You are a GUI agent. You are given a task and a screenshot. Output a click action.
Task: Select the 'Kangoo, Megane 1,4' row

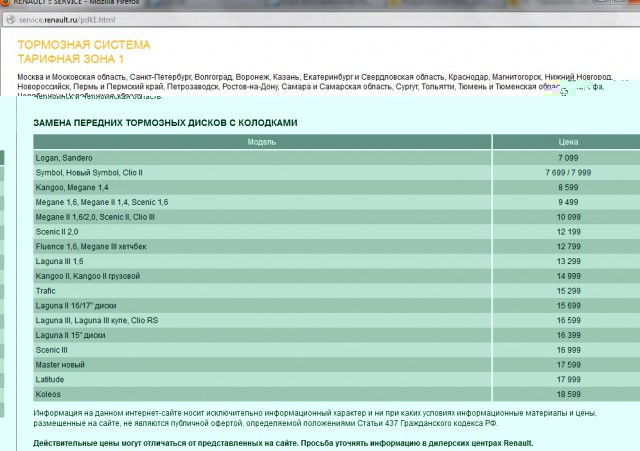337,187
